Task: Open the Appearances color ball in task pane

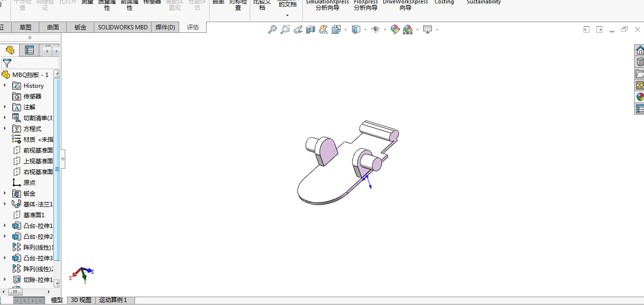Action: coord(640,97)
